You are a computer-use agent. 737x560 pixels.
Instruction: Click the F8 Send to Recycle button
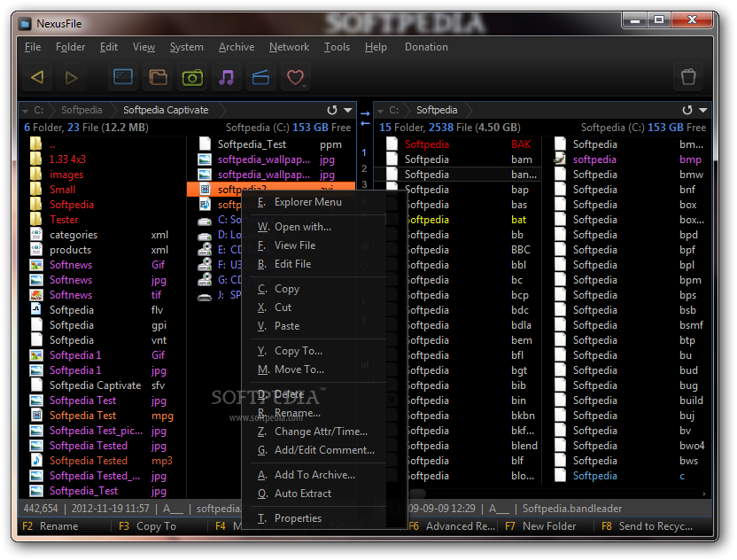pyautogui.click(x=648, y=526)
